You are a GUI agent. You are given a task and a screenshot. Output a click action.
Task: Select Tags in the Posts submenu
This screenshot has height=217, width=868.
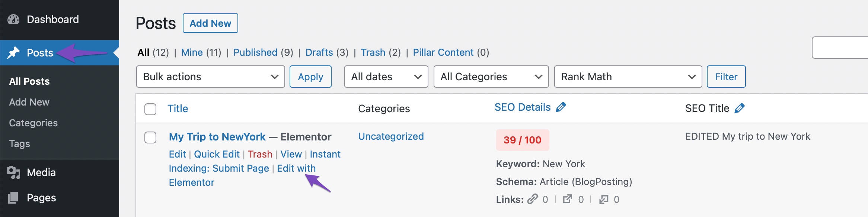[x=19, y=144]
